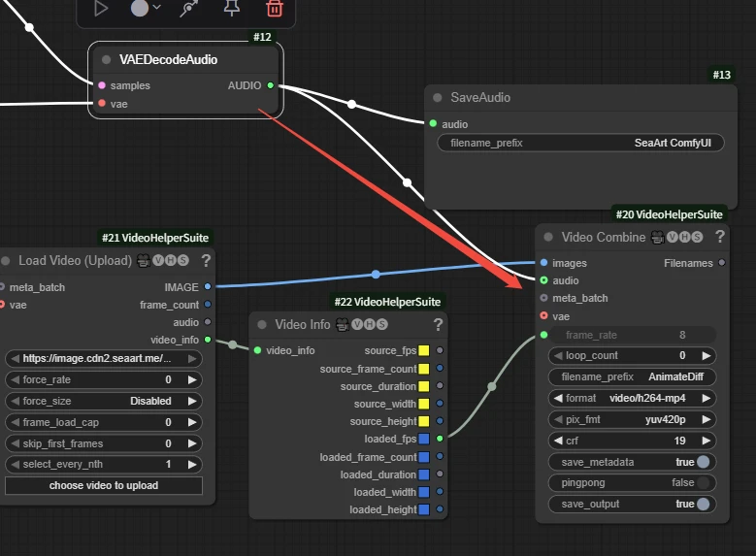This screenshot has width=756, height=556.
Task: Pin the selected node with pin icon
Action: pos(231,9)
